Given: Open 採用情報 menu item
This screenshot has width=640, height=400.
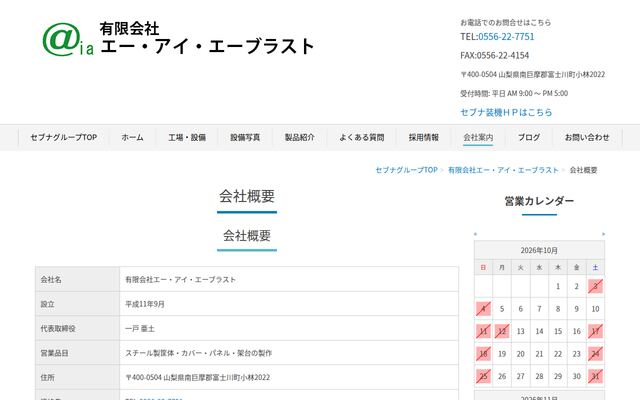Looking at the screenshot, I should click(x=424, y=138).
